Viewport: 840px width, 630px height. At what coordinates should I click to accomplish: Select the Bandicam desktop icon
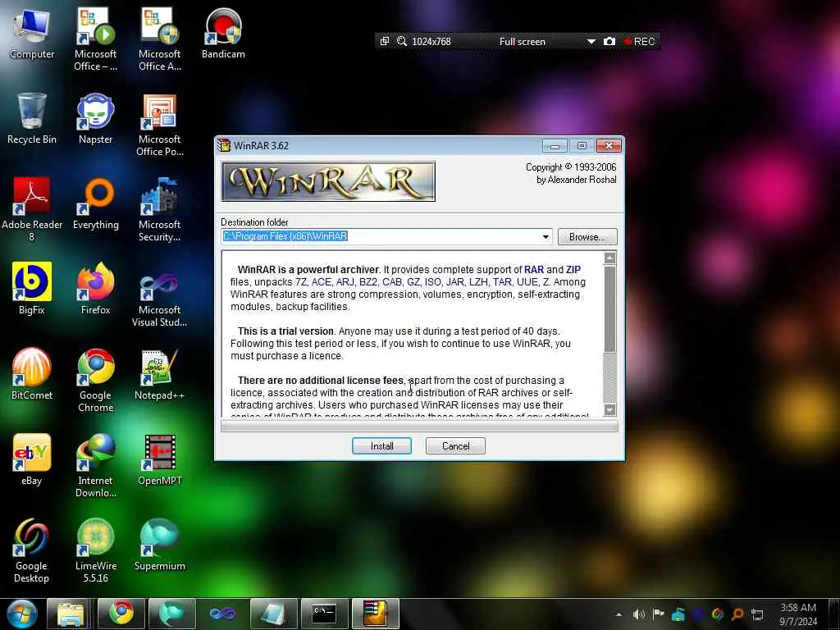click(223, 34)
